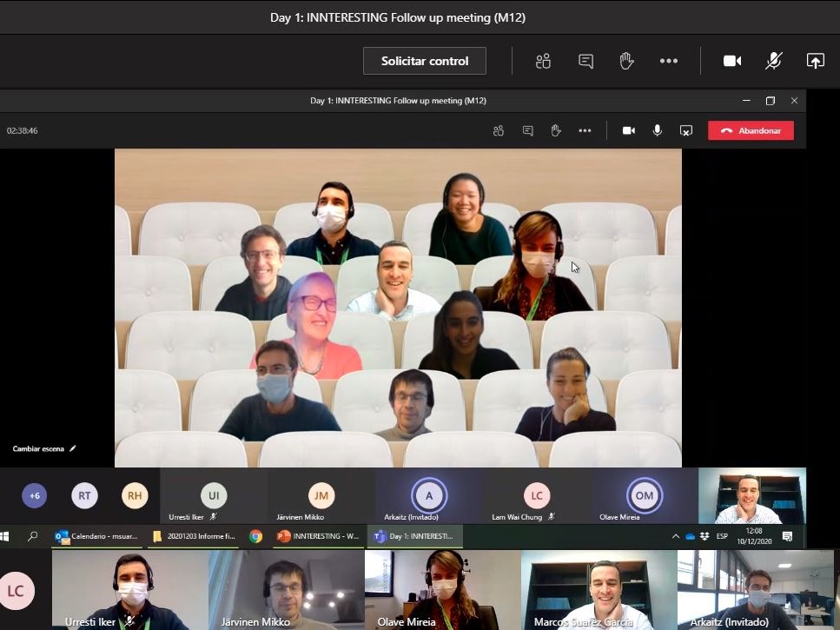Open the share content tray icon
This screenshot has width=840, height=630.
pyautogui.click(x=815, y=61)
